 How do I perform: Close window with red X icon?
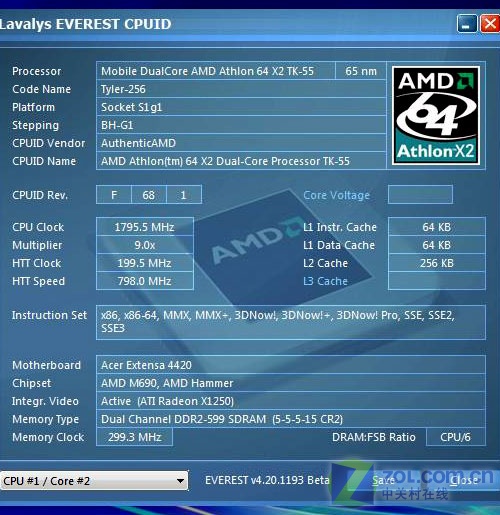pos(489,24)
